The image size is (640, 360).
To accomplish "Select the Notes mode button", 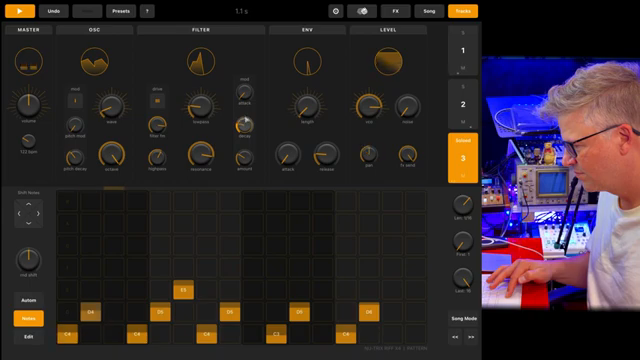I will pyautogui.click(x=29, y=318).
